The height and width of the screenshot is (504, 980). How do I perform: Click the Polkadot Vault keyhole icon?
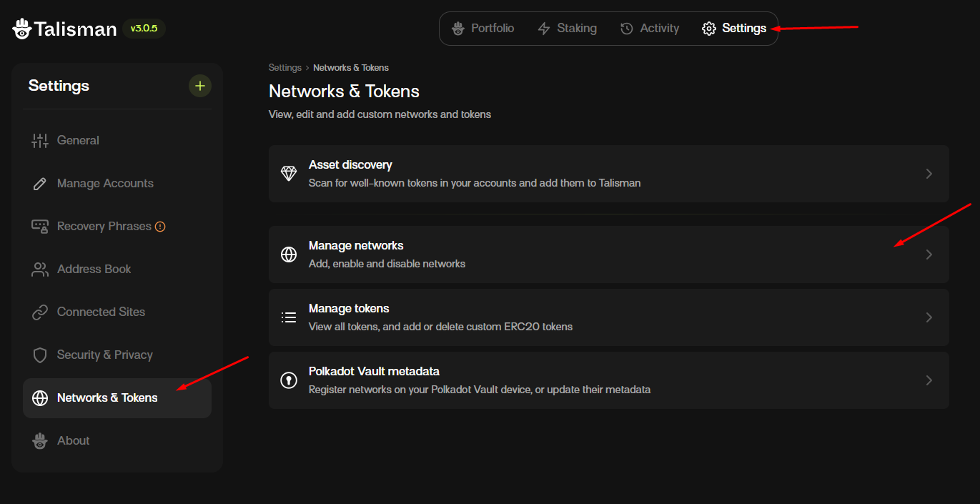tap(289, 380)
